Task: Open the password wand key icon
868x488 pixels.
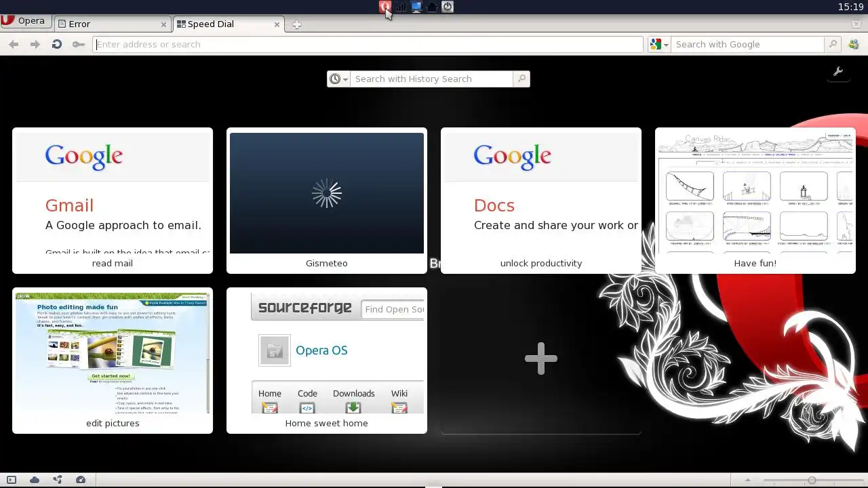Action: (x=79, y=44)
